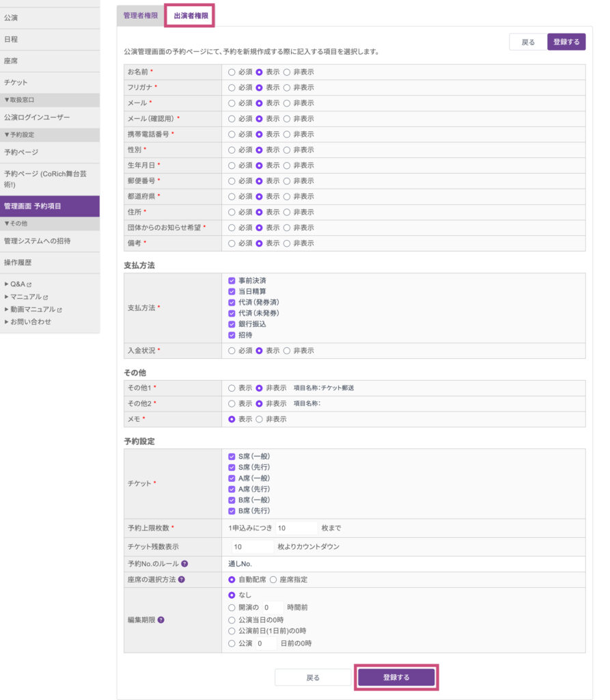
Task: Select 公演当日の0時 edit deadline option
Action: tap(232, 620)
